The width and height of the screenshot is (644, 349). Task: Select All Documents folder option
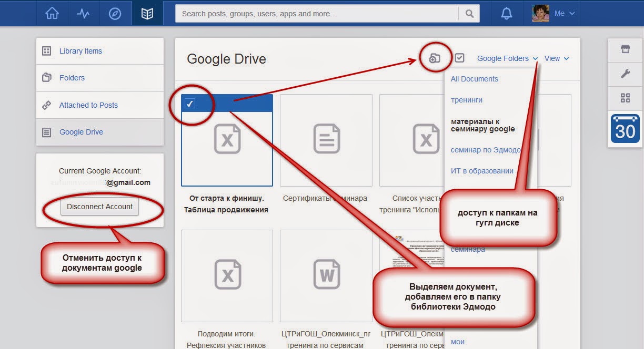pos(475,79)
